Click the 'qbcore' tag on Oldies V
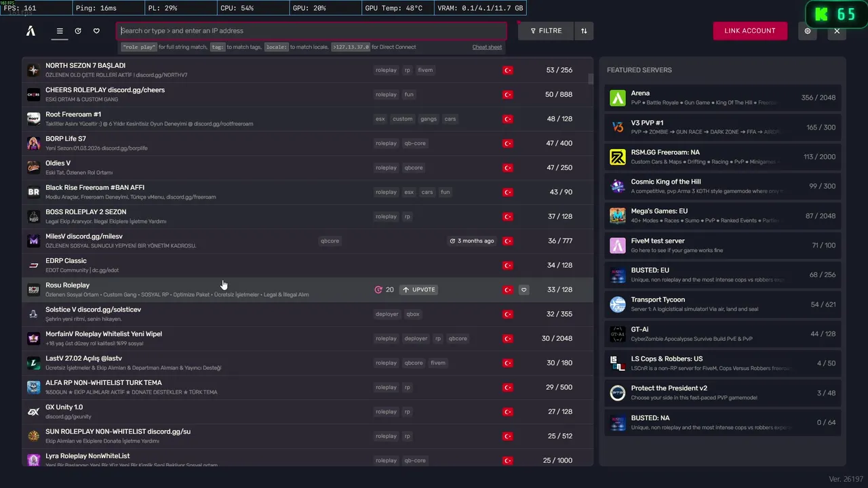 (414, 167)
